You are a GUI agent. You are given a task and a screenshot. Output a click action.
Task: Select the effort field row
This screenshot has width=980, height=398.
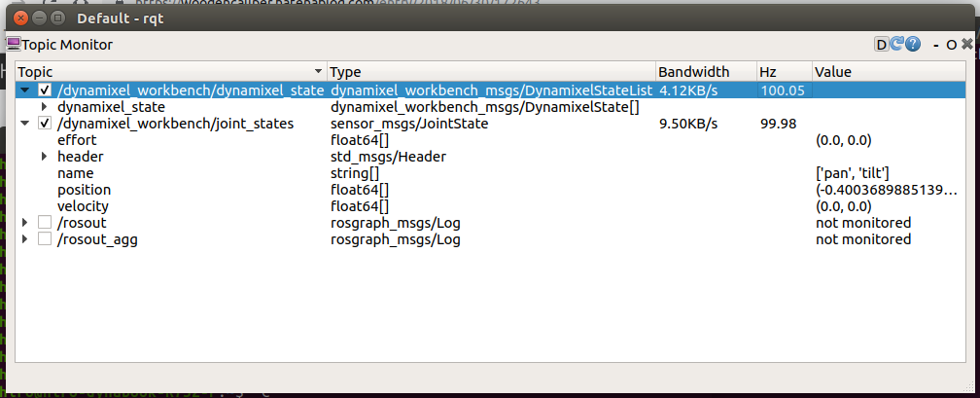pos(490,140)
